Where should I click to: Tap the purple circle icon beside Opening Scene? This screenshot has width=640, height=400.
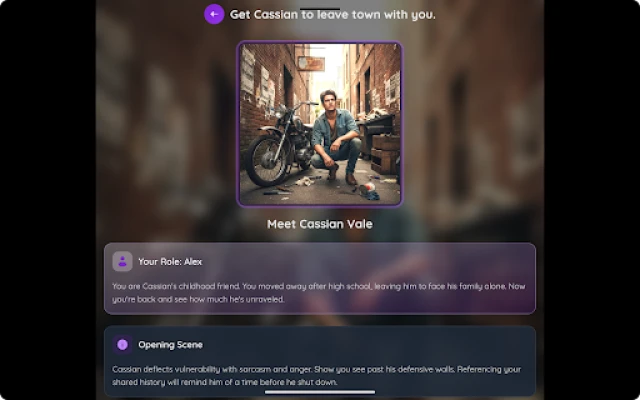[x=122, y=345]
